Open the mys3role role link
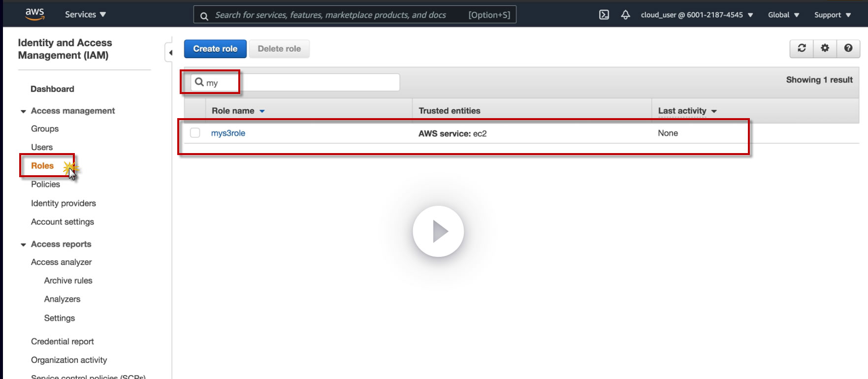The height and width of the screenshot is (379, 868). (x=228, y=133)
